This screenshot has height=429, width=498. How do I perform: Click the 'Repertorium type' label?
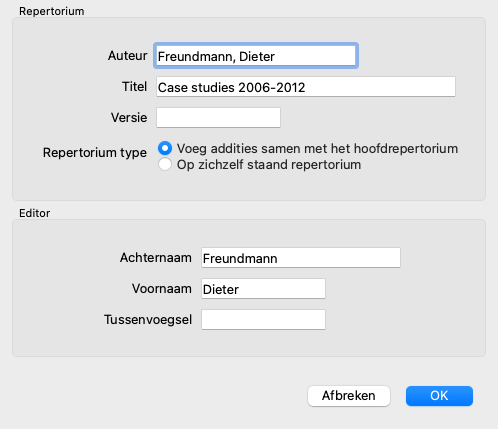[95, 153]
